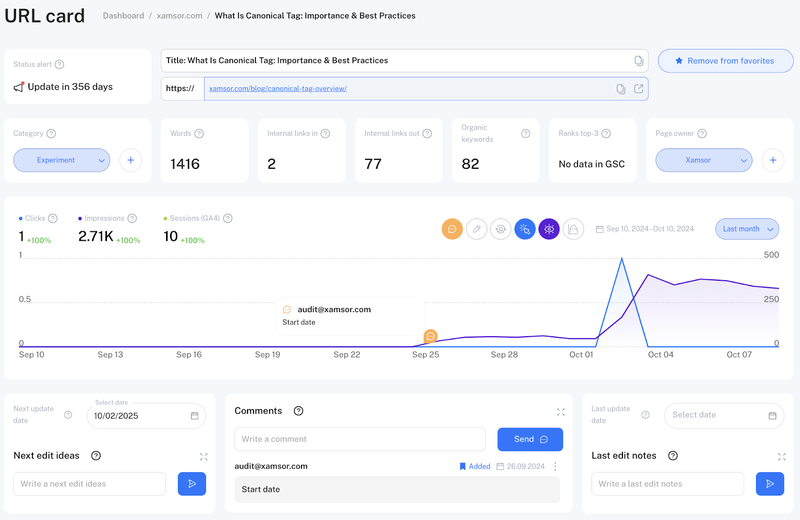The image size is (800, 520).
Task: Click the chart date range calendar icon
Action: pyautogui.click(x=599, y=229)
